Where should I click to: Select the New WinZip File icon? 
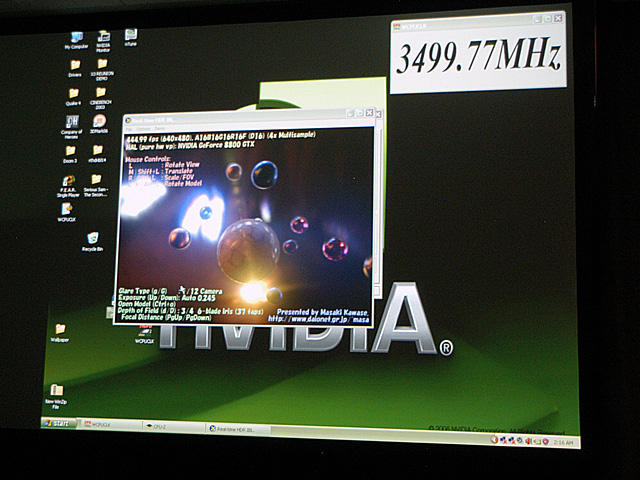(x=56, y=396)
